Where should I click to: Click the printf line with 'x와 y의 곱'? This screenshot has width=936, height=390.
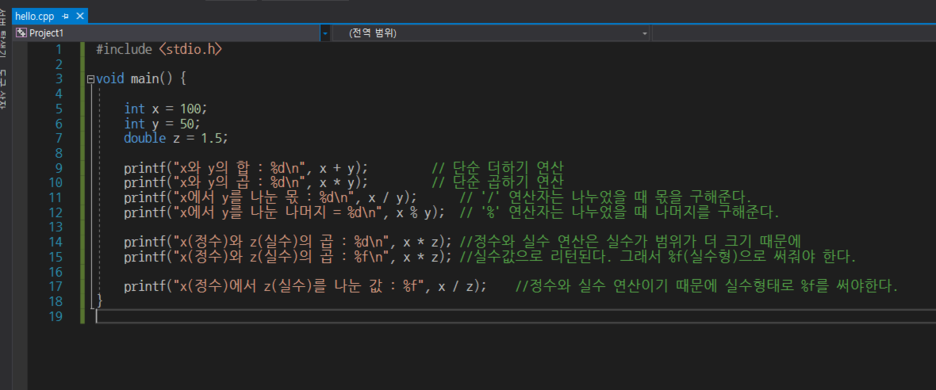pyautogui.click(x=246, y=182)
